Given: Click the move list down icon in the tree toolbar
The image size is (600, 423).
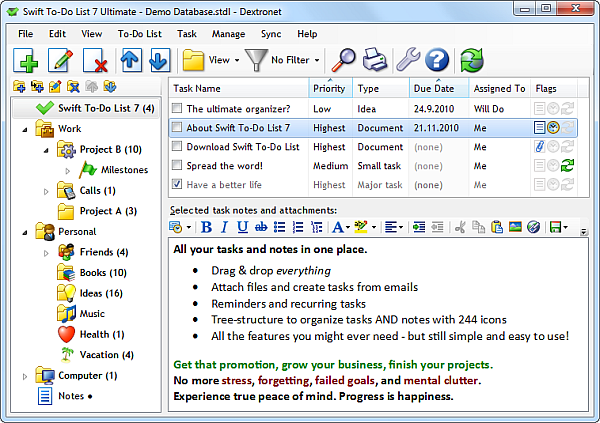Looking at the screenshot, I should [110, 87].
